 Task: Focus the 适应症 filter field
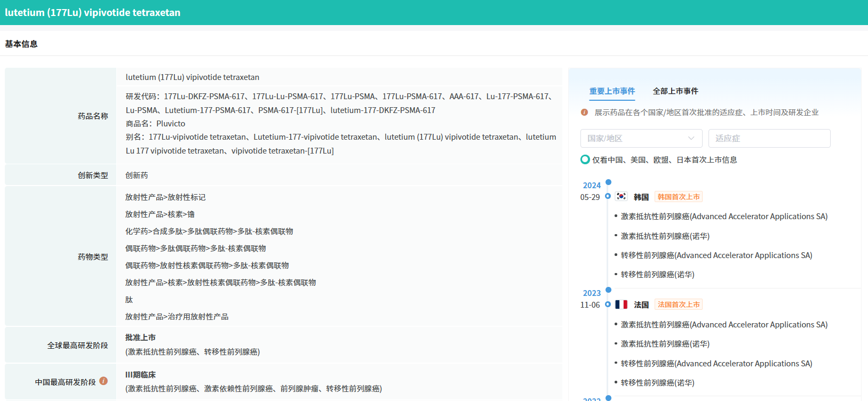click(x=769, y=138)
